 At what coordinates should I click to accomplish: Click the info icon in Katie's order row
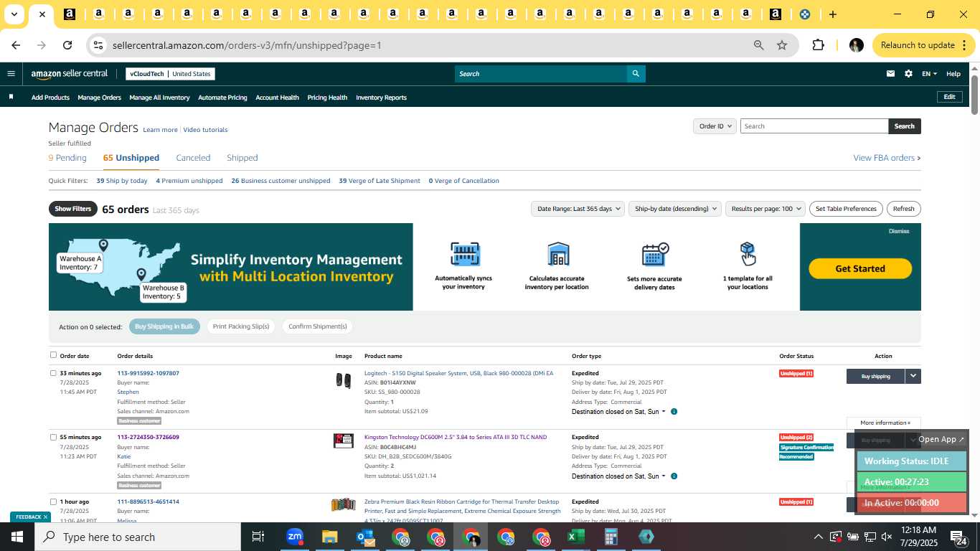click(674, 476)
